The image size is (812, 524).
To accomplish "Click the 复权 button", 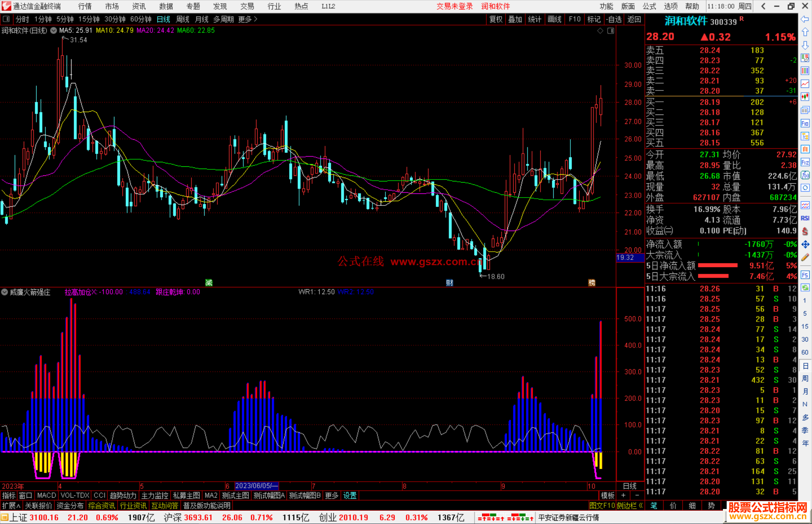I will pos(495,19).
